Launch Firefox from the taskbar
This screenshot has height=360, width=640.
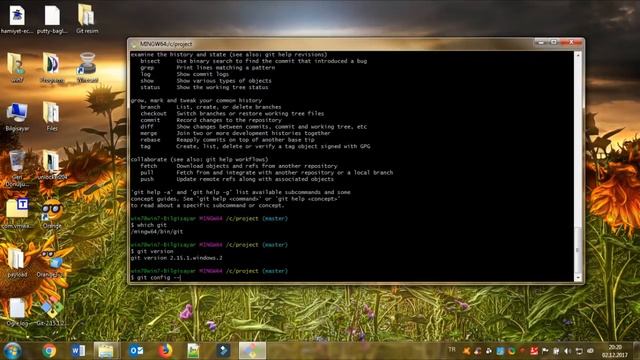tap(165, 351)
